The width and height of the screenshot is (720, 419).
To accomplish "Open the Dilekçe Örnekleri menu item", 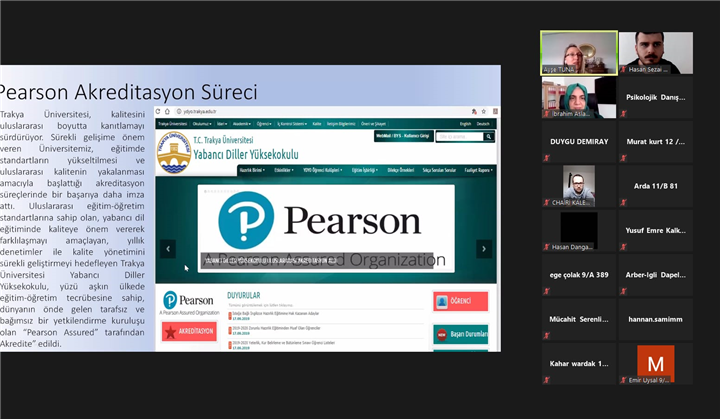I will pos(400,170).
